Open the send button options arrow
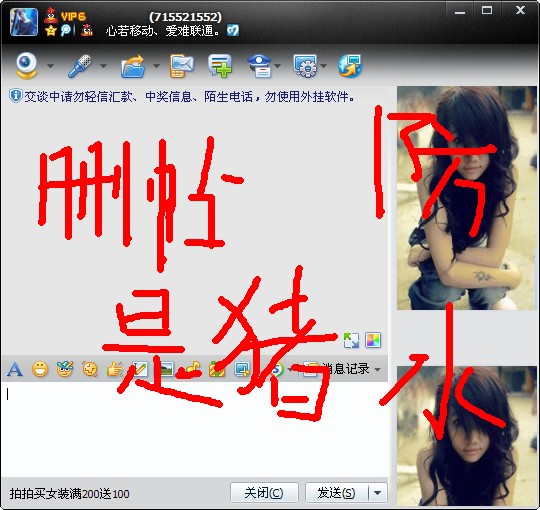540x510 pixels. point(377,493)
